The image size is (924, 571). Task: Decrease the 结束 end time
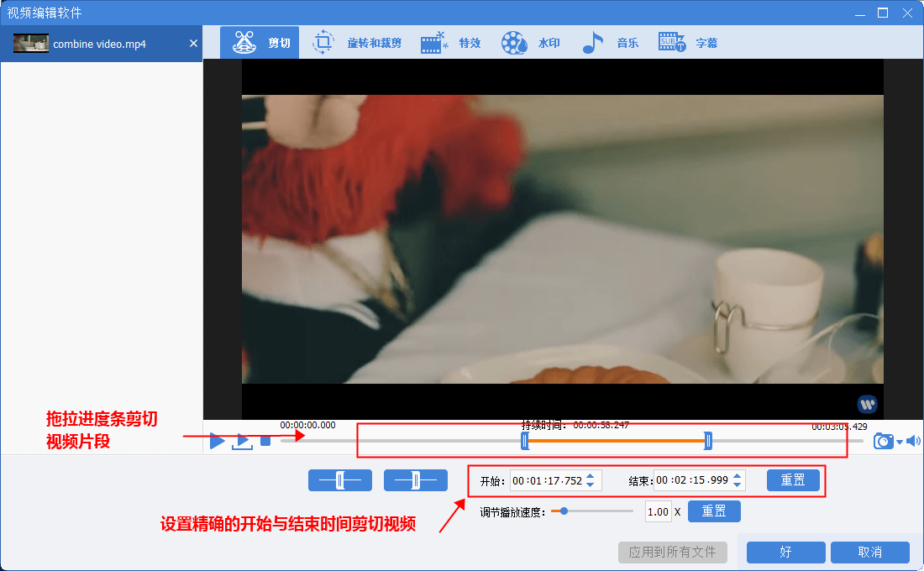738,485
